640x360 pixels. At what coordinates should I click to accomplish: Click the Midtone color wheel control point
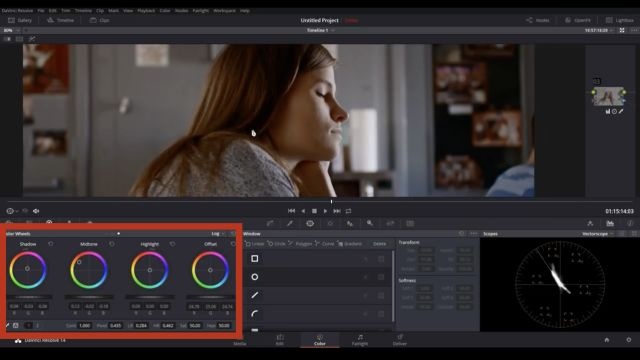pyautogui.click(x=79, y=262)
